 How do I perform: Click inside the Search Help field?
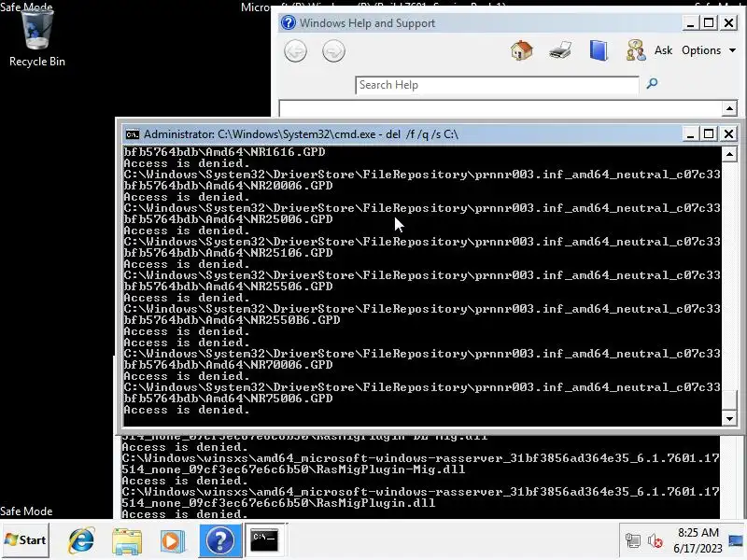tap(497, 85)
